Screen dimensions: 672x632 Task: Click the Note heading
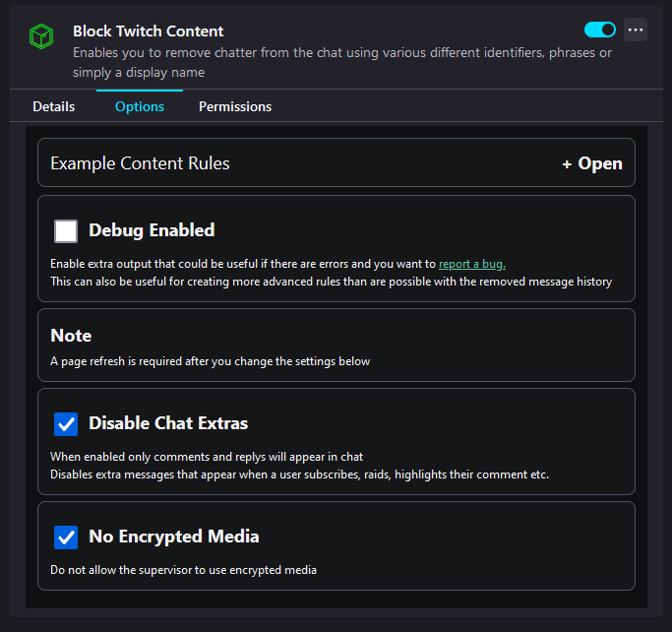pos(71,336)
